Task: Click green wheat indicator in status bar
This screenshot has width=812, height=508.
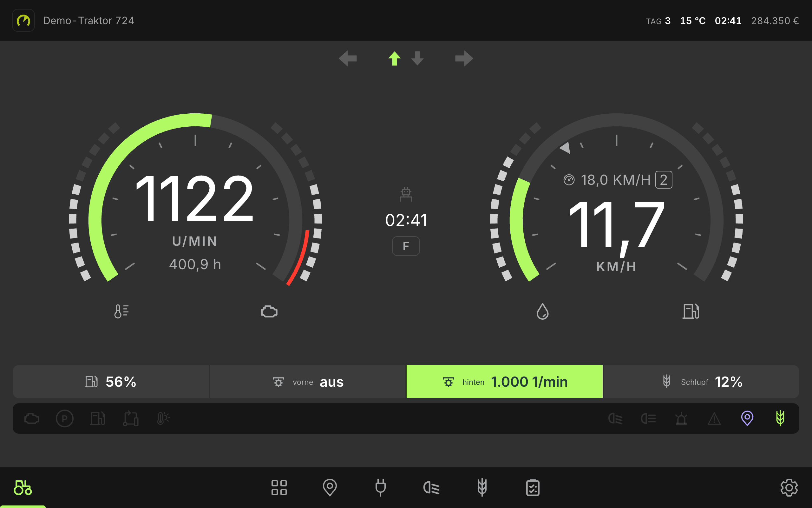Action: (x=780, y=418)
